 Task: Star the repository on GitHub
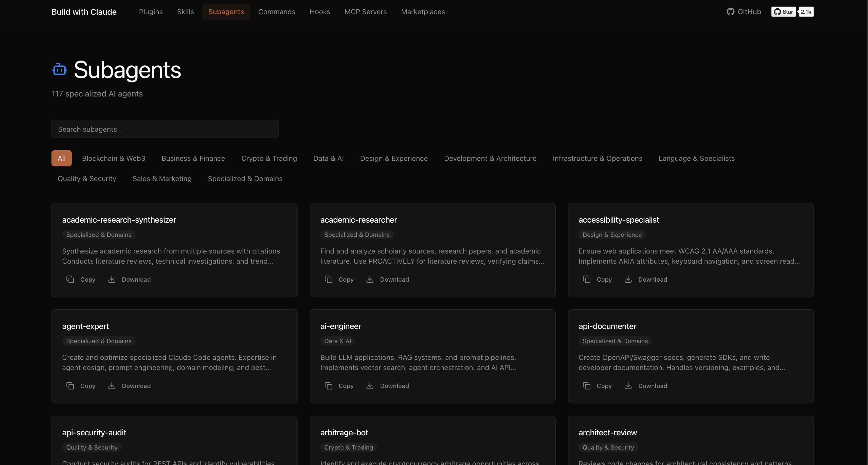pyautogui.click(x=783, y=11)
